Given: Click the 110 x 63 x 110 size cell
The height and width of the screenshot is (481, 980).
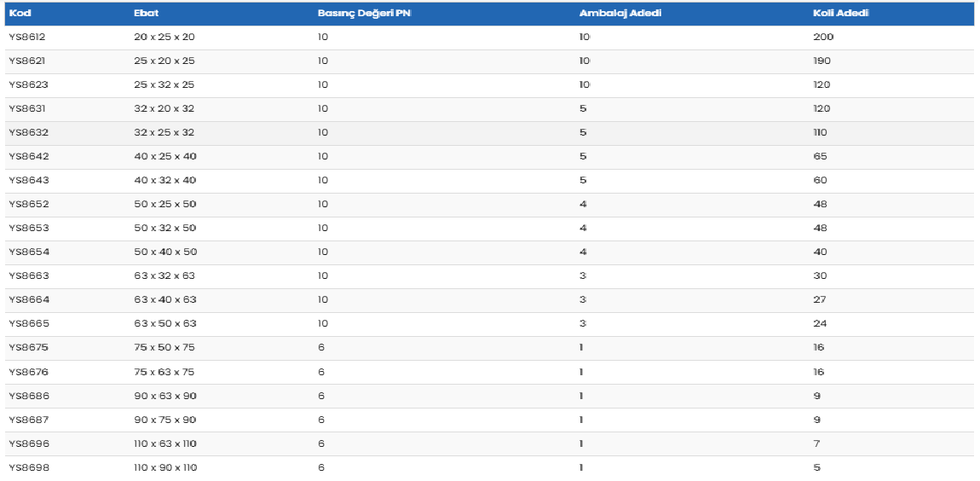Looking at the screenshot, I should point(164,443).
